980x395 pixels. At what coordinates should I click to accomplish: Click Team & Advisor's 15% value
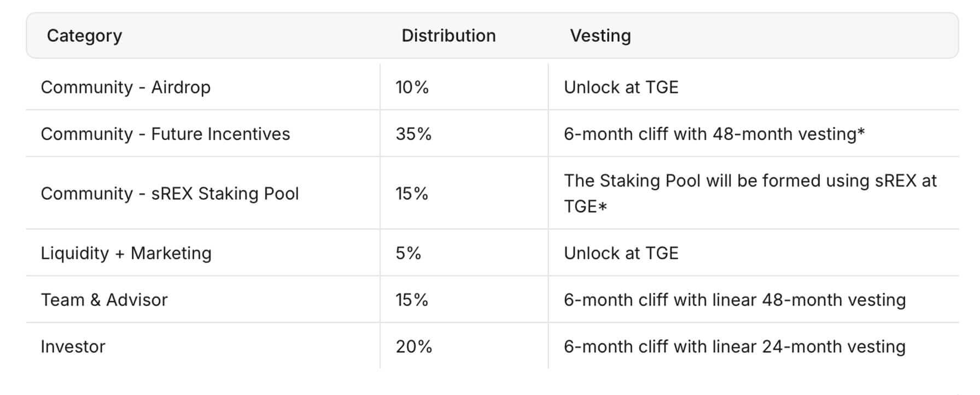pyautogui.click(x=412, y=300)
